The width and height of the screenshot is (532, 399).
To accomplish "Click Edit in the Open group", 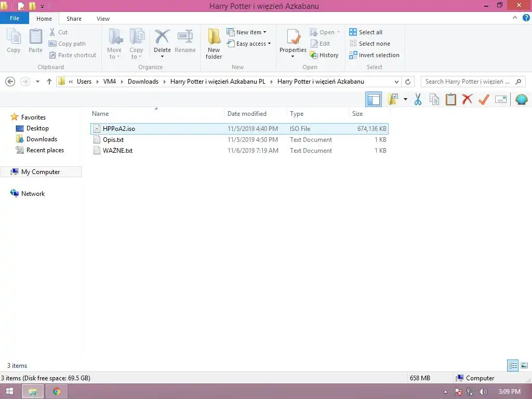I will [x=320, y=44].
